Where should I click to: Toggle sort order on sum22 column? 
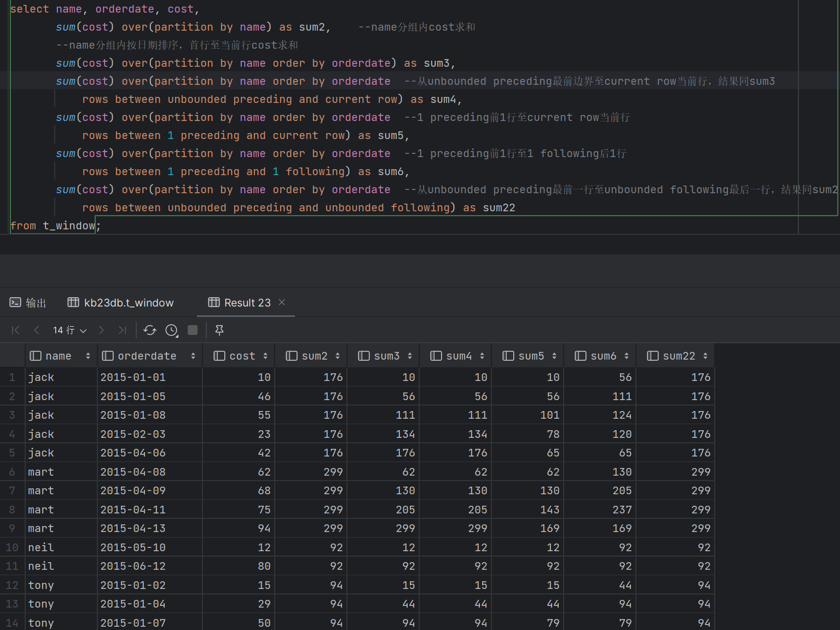point(705,356)
